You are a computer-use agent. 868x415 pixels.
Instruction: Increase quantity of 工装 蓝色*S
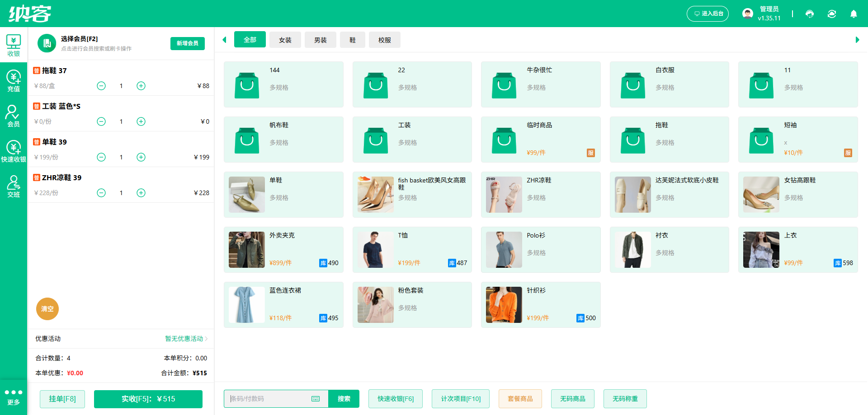click(141, 121)
